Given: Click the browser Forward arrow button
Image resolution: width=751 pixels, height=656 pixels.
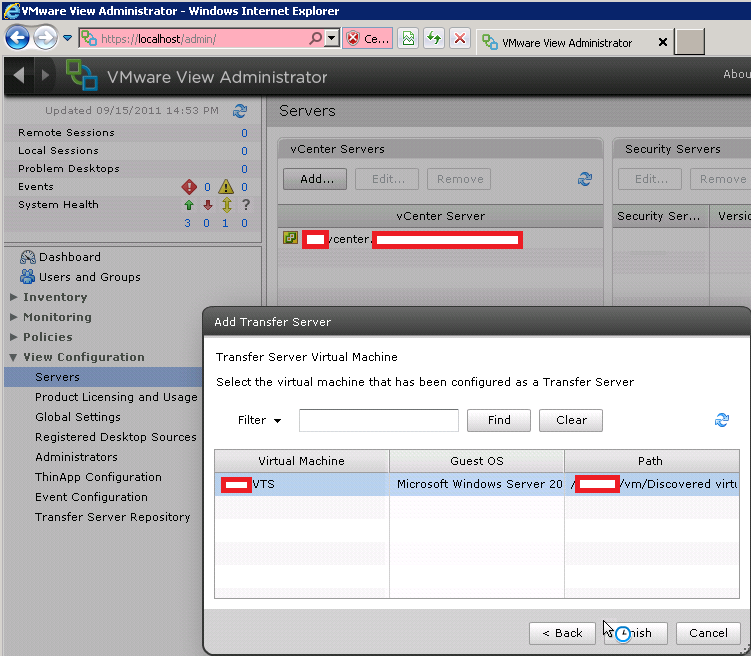Looking at the screenshot, I should (45, 38).
